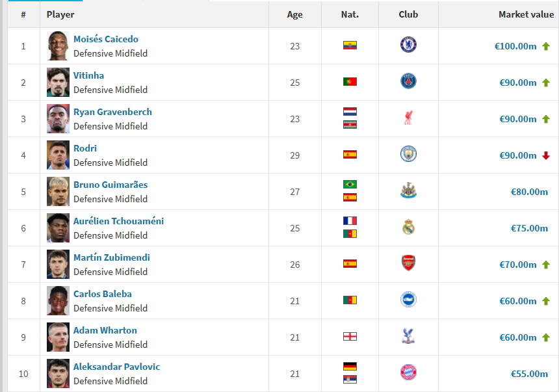Click the Arsenal club crest icon
The width and height of the screenshot is (559, 392).
click(408, 264)
